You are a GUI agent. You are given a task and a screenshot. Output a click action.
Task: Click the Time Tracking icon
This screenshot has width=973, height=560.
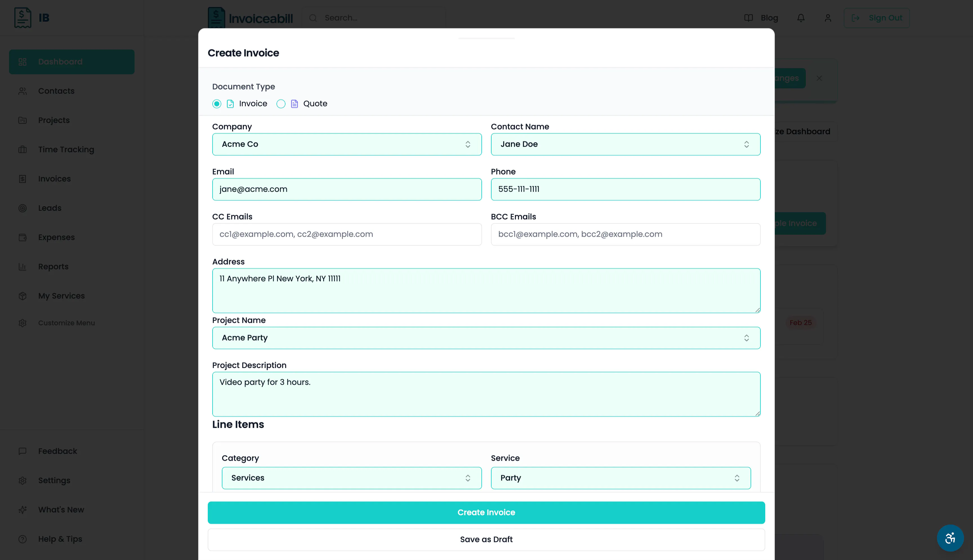click(x=23, y=150)
